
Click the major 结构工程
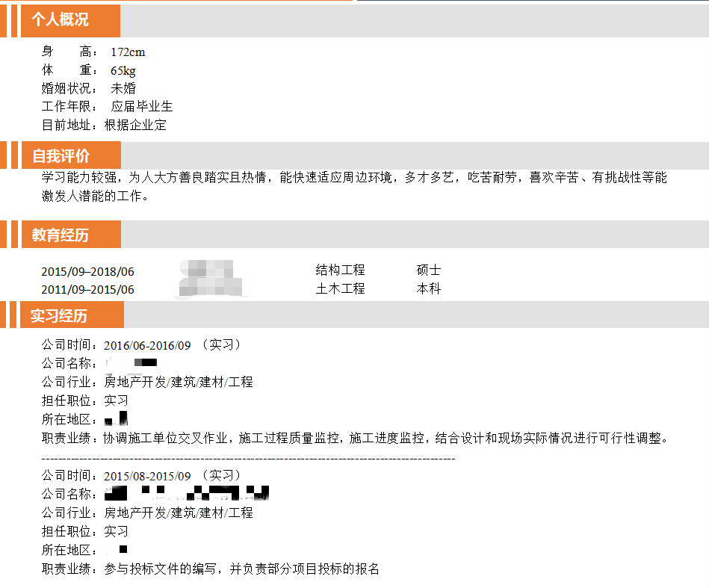point(340,270)
